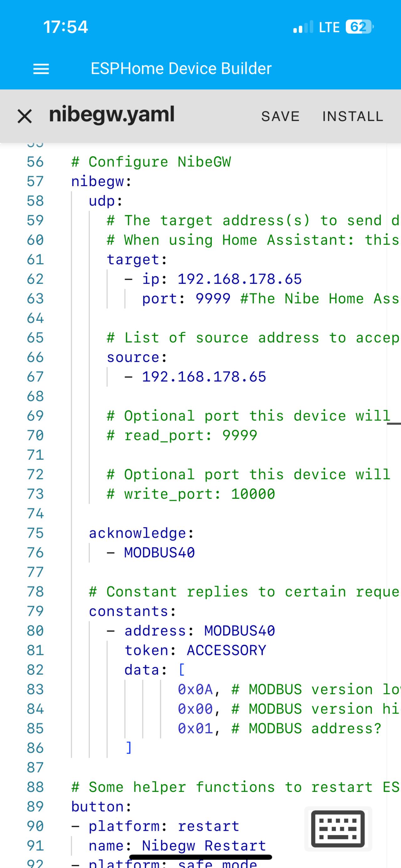Click the 'name: Nibegw Restart' line
This screenshot has height=868, width=401.
(x=177, y=846)
